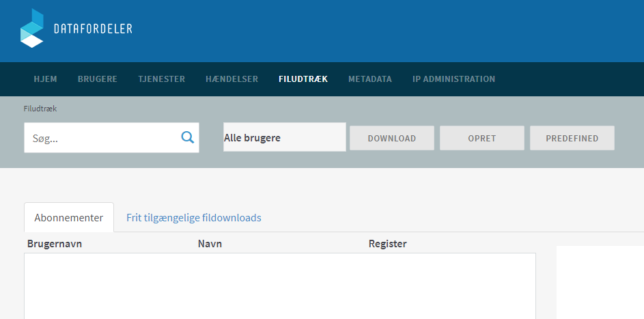Click the Filudtræk breadcrumb text
The width and height of the screenshot is (644, 319).
40,108
